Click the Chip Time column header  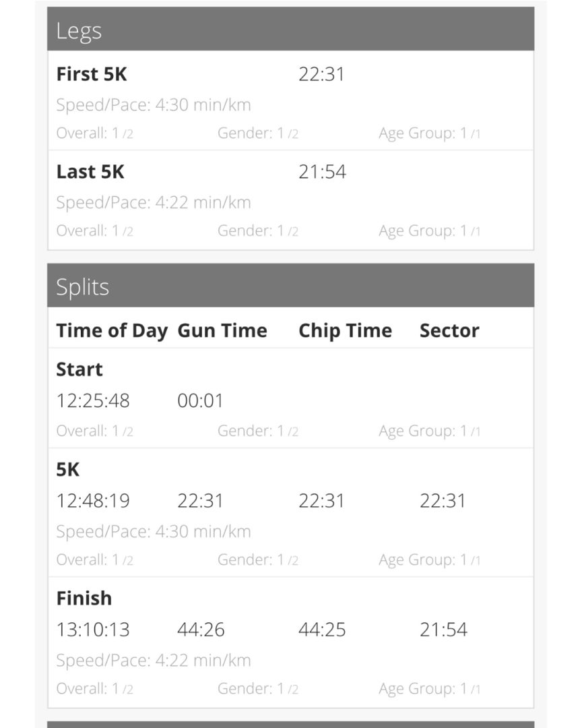[346, 330]
